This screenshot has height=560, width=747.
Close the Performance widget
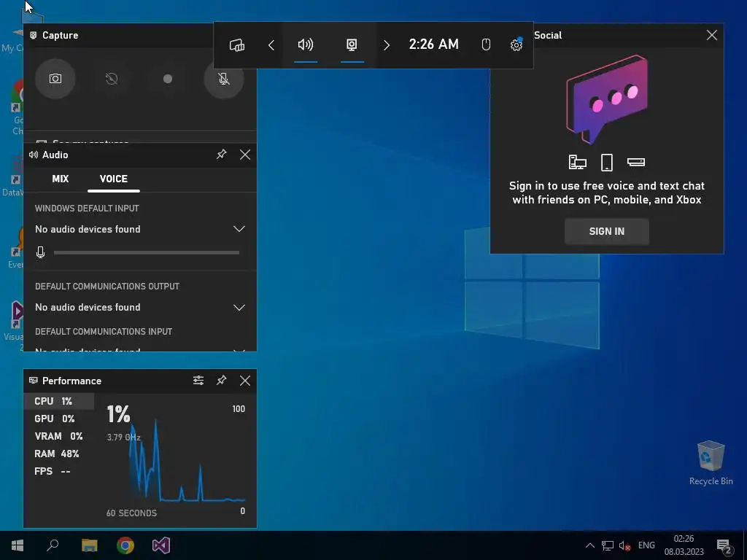(x=245, y=381)
